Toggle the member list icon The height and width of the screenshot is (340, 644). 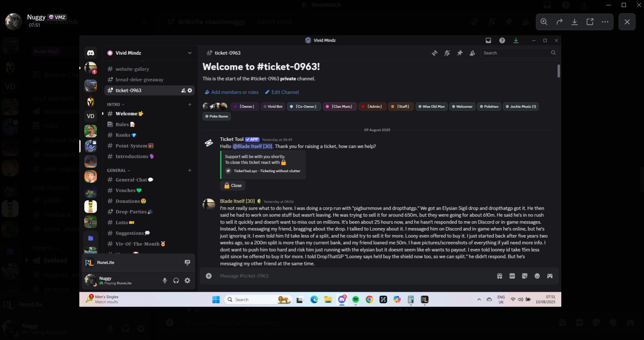point(472,53)
